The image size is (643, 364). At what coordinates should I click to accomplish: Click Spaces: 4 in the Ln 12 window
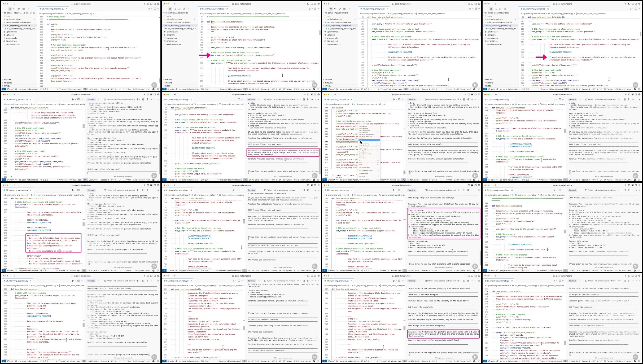coord(105,89)
